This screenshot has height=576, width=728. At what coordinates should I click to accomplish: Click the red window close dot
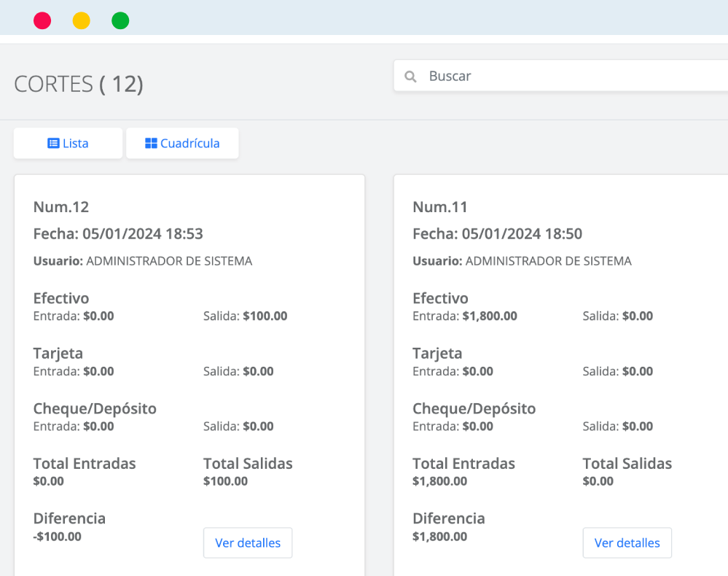pos(42,21)
